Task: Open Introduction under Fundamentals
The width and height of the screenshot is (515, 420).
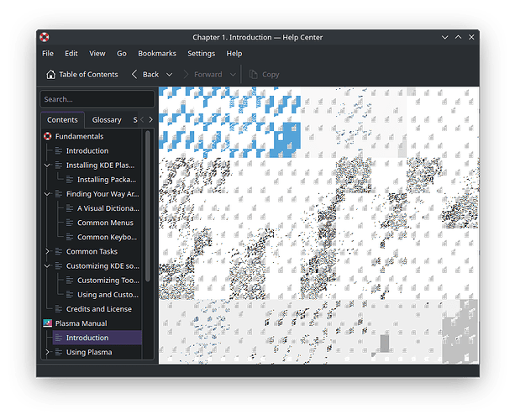Action: (x=87, y=150)
